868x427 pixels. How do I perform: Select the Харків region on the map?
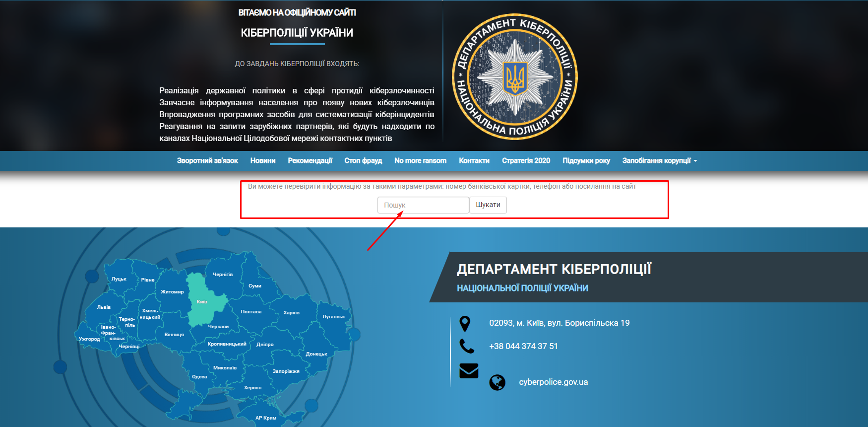point(292,313)
